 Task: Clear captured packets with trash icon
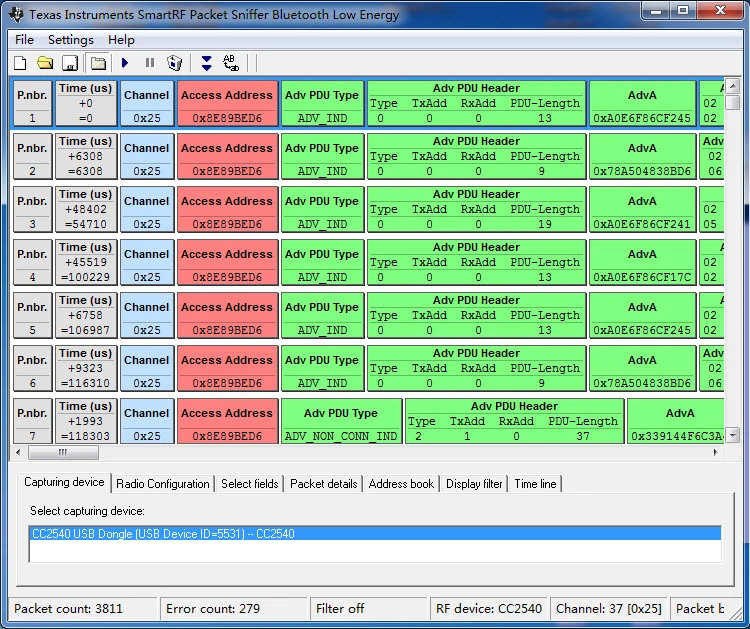pyautogui.click(x=175, y=63)
